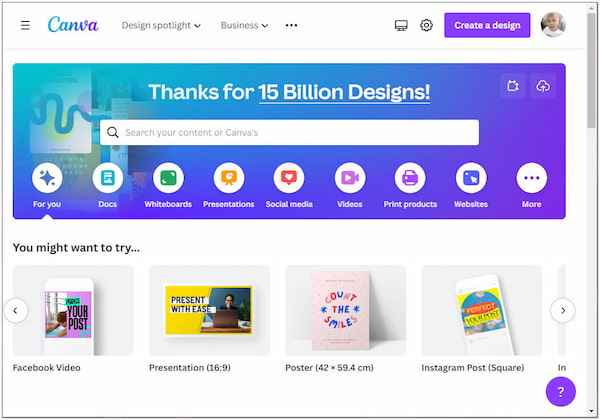Open the Facebook Video template thumbnail
This screenshot has height=420, width=600.
point(73,310)
